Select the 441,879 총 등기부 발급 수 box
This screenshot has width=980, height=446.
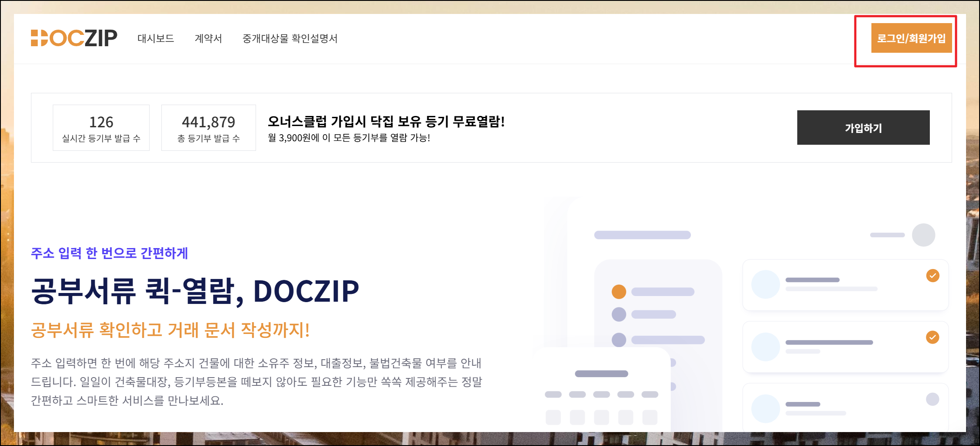pyautogui.click(x=208, y=128)
